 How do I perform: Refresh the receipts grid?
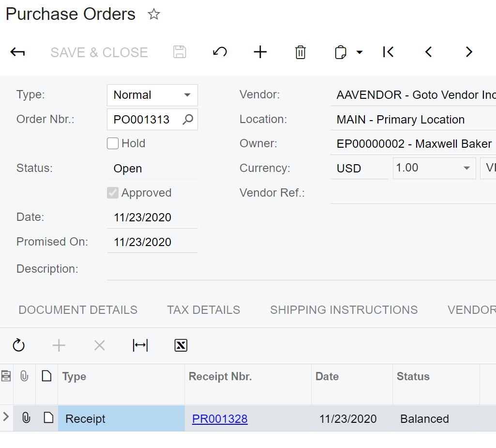coord(18,345)
